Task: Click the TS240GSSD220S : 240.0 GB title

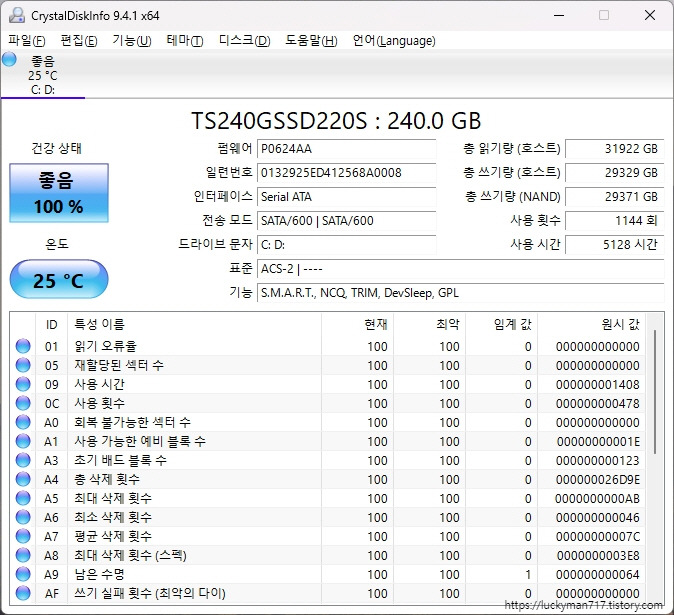Action: point(336,121)
